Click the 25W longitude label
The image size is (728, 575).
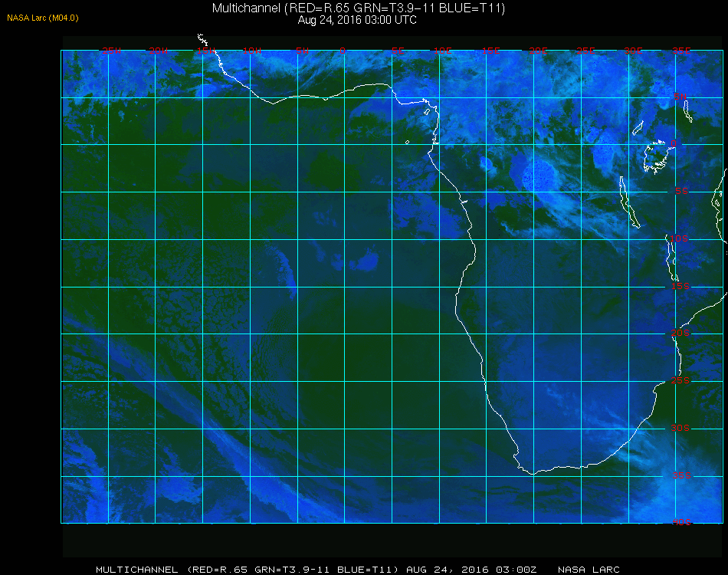click(111, 51)
